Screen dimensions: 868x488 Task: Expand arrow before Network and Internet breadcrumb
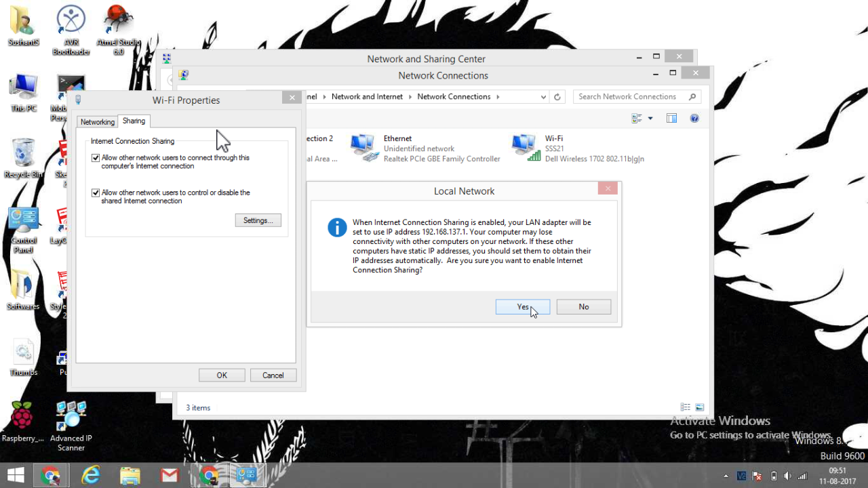(x=324, y=97)
